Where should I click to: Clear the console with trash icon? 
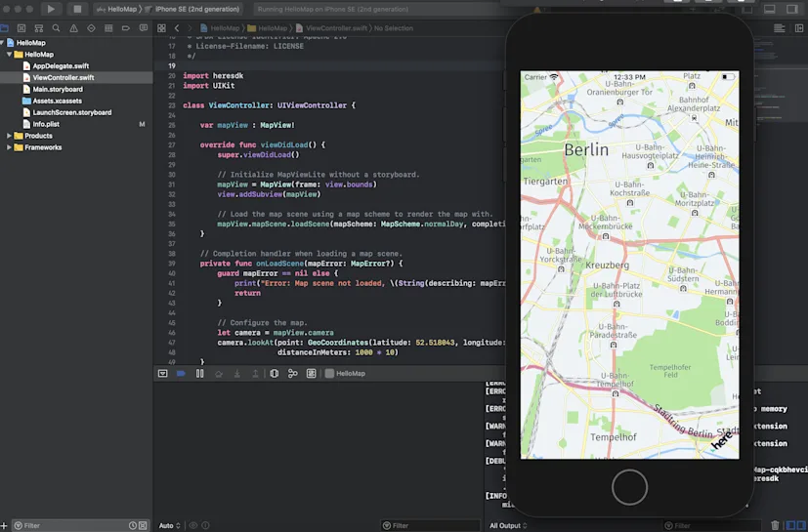(775, 525)
